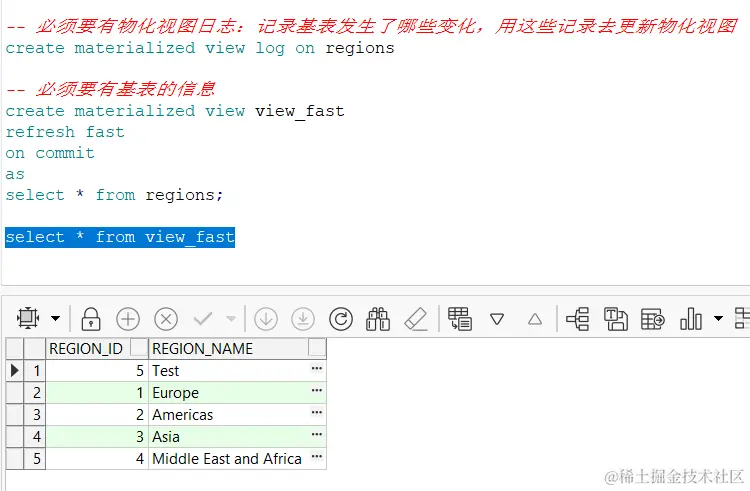Click the next record down-triangle icon
Viewport: 750px width, 491px height.
497,319
